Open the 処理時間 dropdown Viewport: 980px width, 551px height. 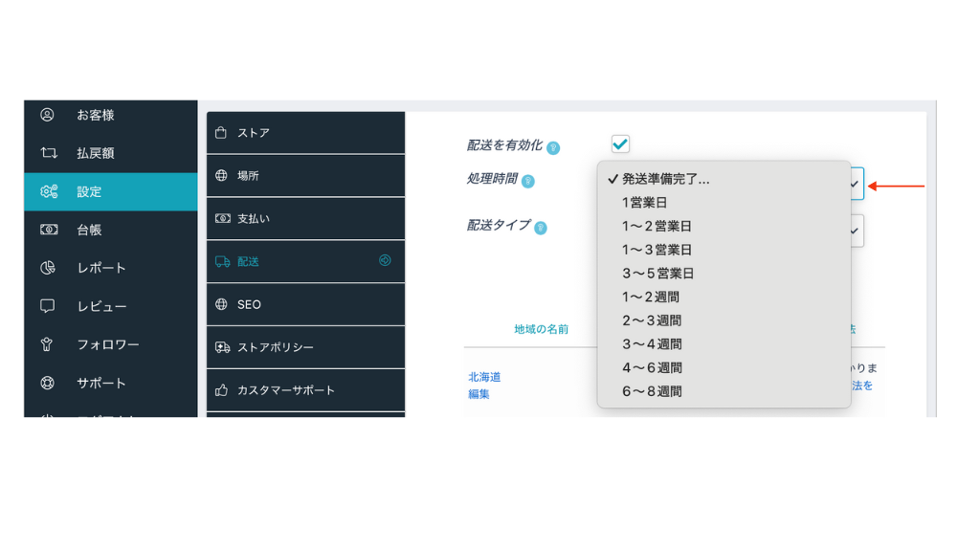pos(854,182)
